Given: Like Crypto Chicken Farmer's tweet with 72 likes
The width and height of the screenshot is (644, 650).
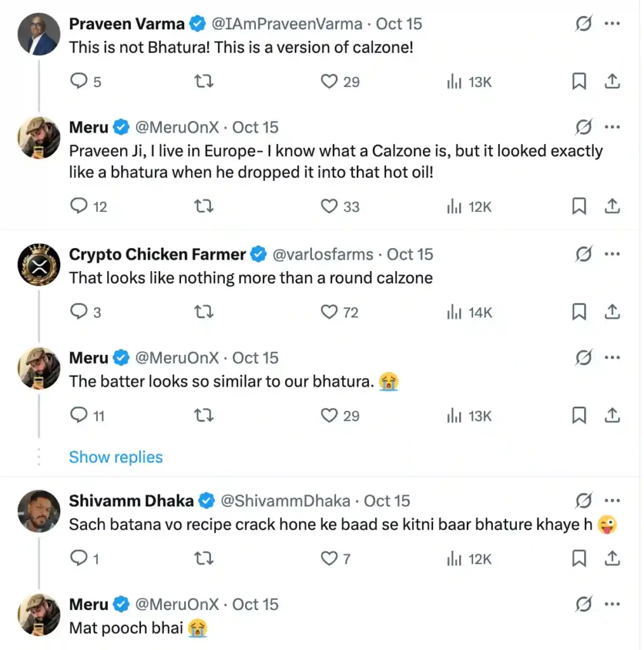Looking at the screenshot, I should (x=329, y=312).
